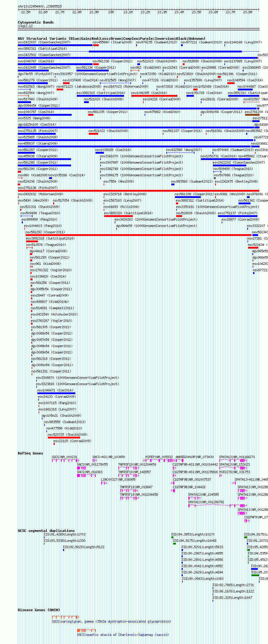Open the UCSC segmental duplications track title
The width and height of the screenshot is (268, 644).
(46, 531)
